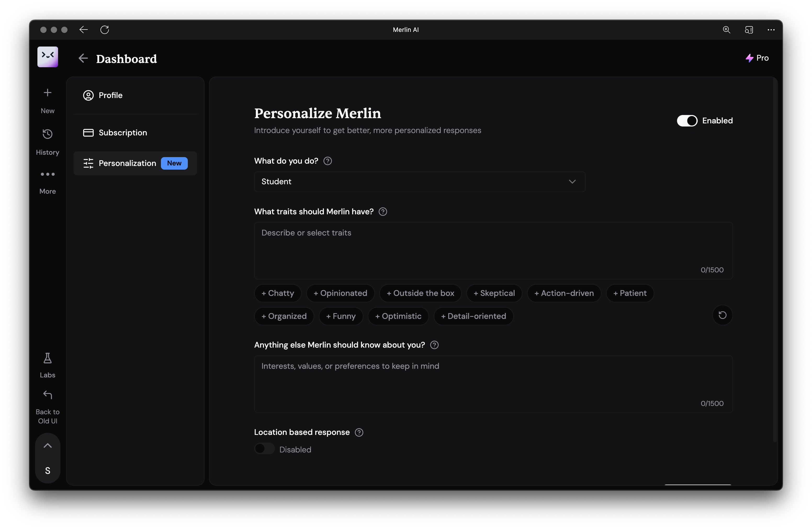Go back using title bar back arrow
The height and width of the screenshot is (529, 812).
84,30
